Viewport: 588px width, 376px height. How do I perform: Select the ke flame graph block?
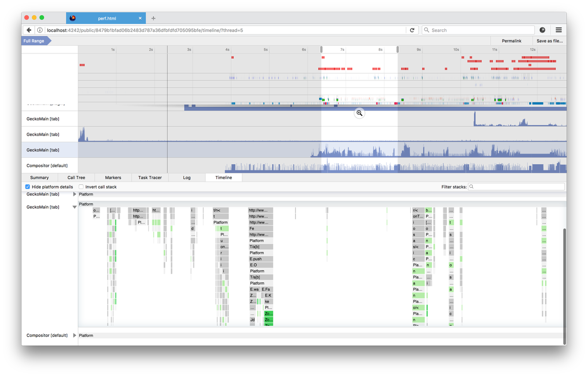pos(268,301)
